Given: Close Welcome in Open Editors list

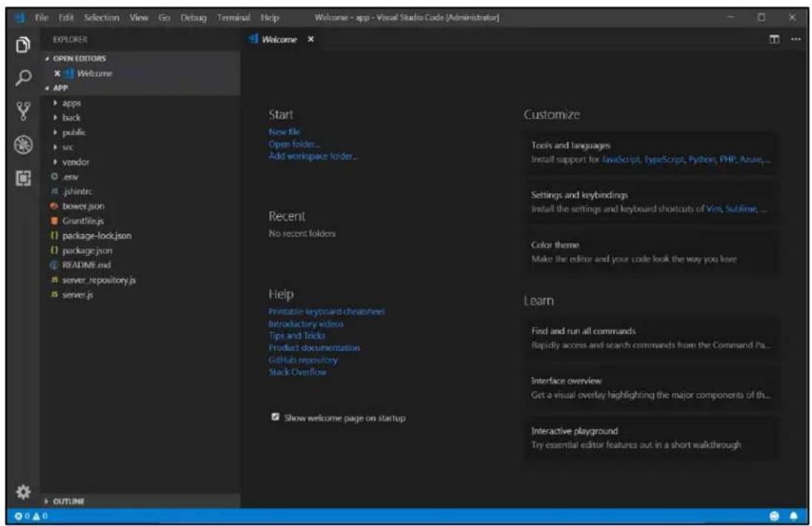Looking at the screenshot, I should 57,73.
